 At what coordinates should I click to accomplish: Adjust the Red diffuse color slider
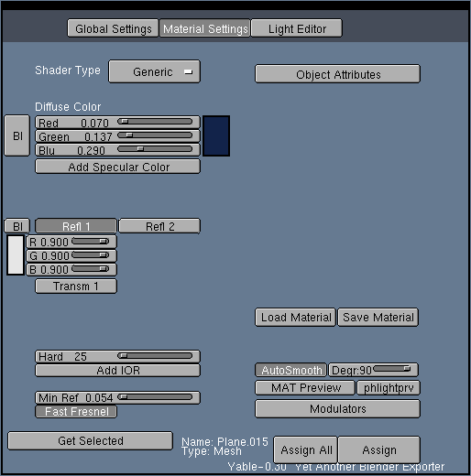pyautogui.click(x=117, y=123)
